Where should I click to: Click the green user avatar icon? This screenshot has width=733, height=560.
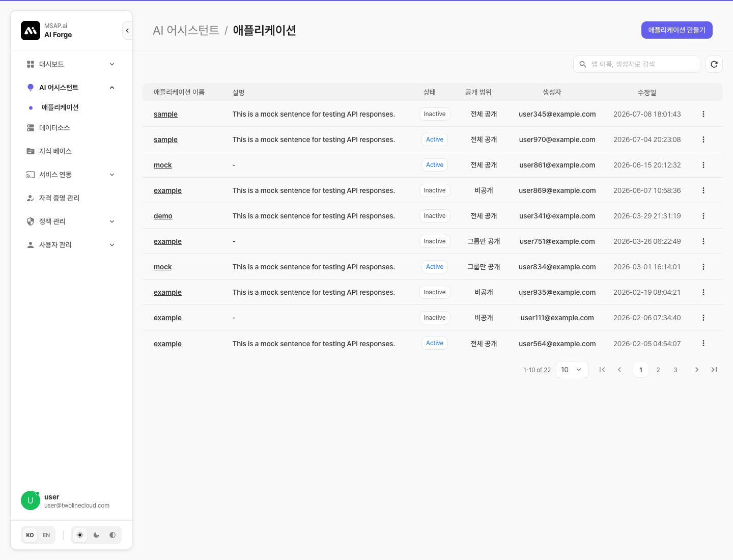tap(31, 500)
